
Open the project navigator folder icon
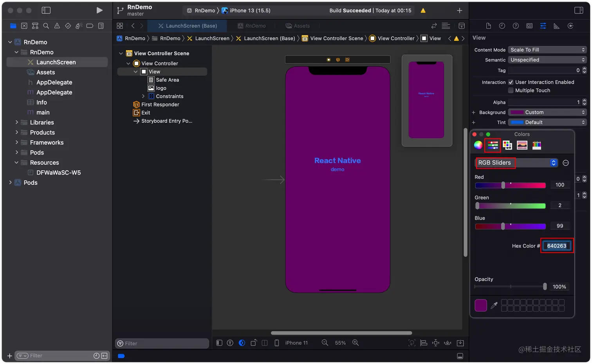pos(13,26)
